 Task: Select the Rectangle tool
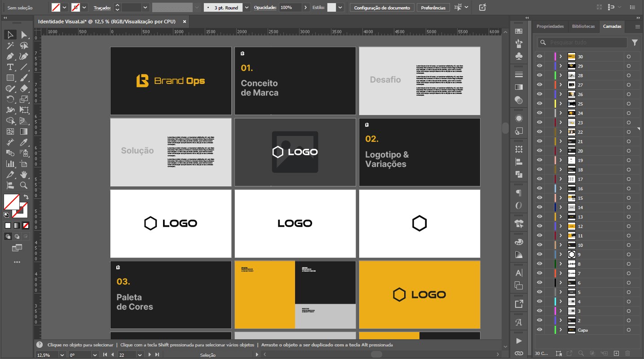[10, 78]
